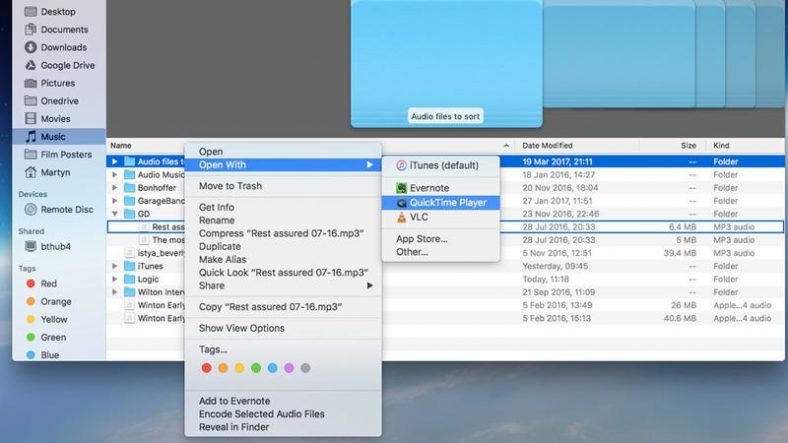
Task: Expand the Bonhoffer folder
Action: pyautogui.click(x=115, y=188)
